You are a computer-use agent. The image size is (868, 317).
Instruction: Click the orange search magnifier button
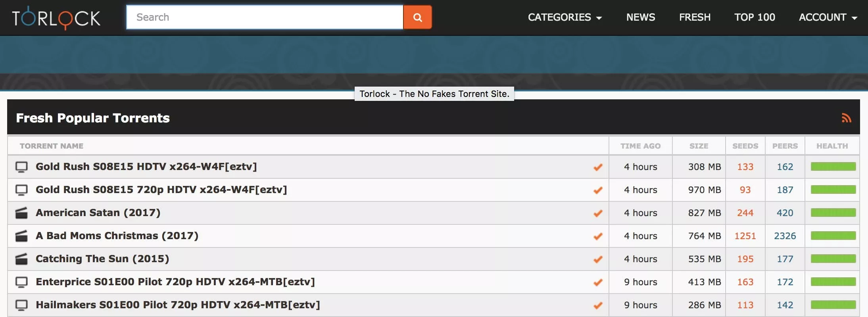pos(417,17)
